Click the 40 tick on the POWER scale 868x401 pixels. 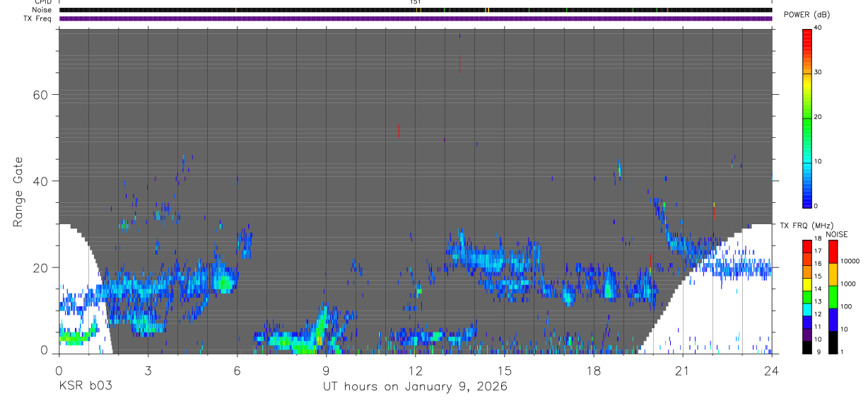click(x=817, y=28)
